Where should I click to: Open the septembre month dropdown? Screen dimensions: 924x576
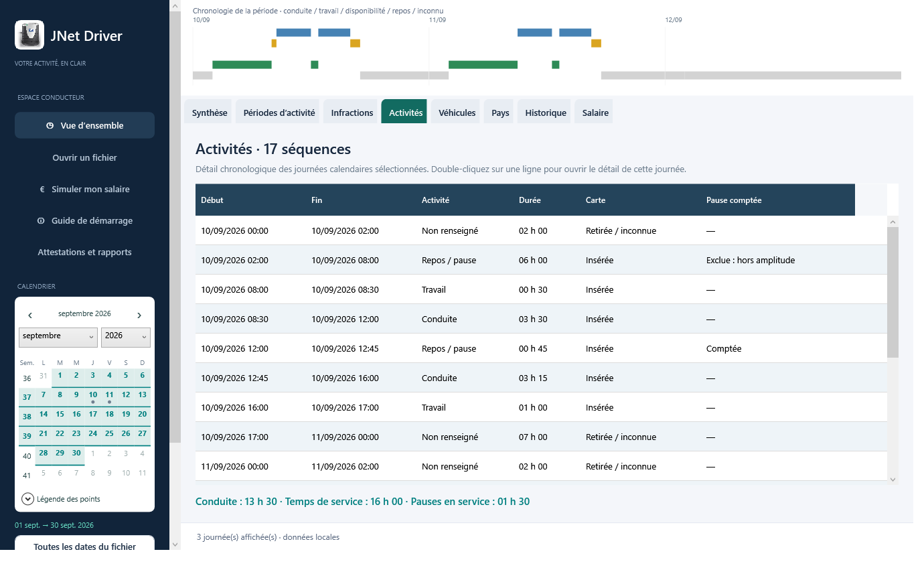(x=58, y=337)
